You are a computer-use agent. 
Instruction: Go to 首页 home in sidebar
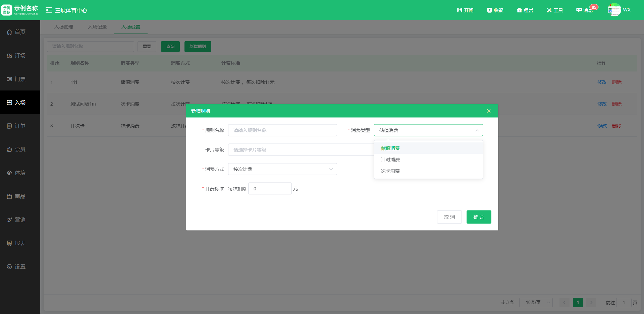pos(20,32)
